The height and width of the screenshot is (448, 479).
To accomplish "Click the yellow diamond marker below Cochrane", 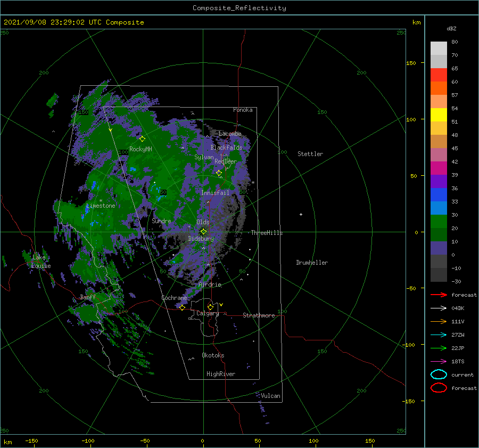I will [x=182, y=307].
